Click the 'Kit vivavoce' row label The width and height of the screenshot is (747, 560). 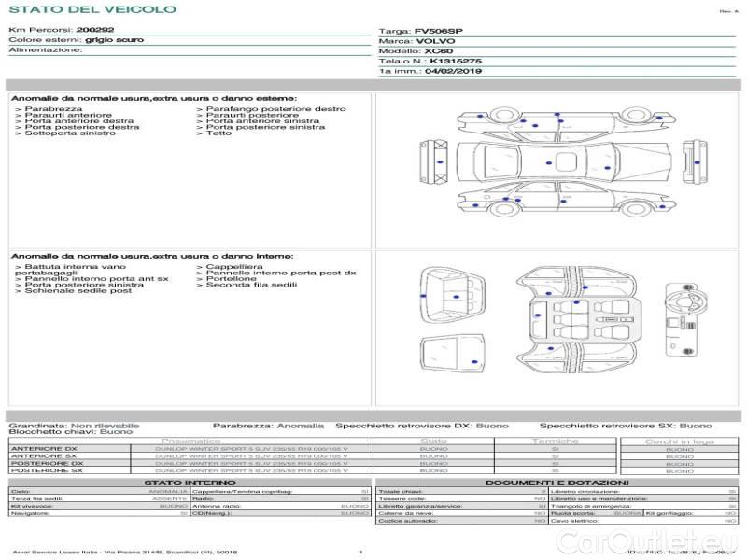click(x=32, y=506)
